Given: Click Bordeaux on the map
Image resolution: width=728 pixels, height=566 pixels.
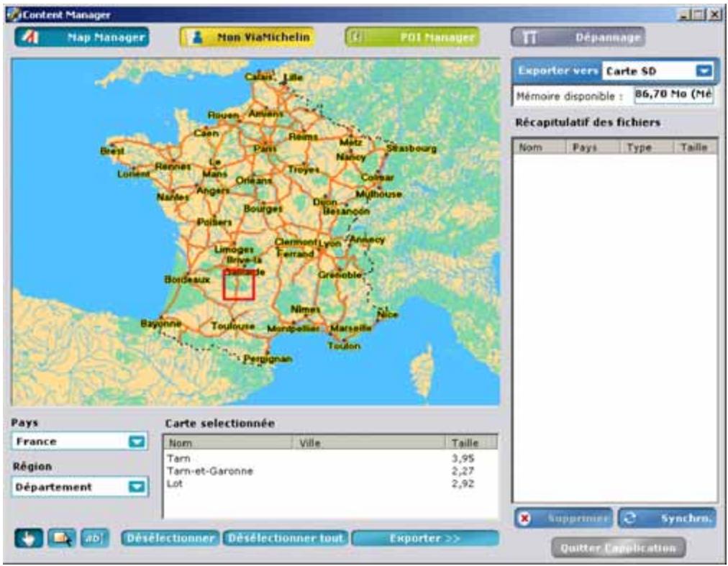Looking at the screenshot, I should tap(187, 280).
